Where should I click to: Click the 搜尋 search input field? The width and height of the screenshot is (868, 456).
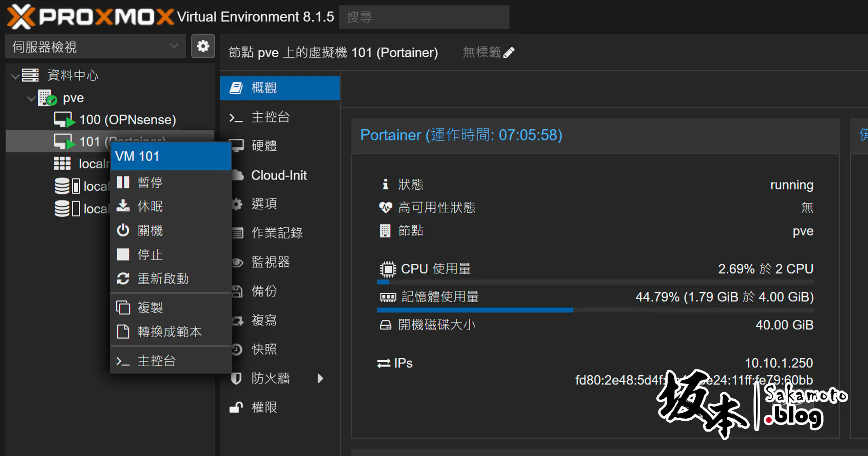[x=424, y=17]
